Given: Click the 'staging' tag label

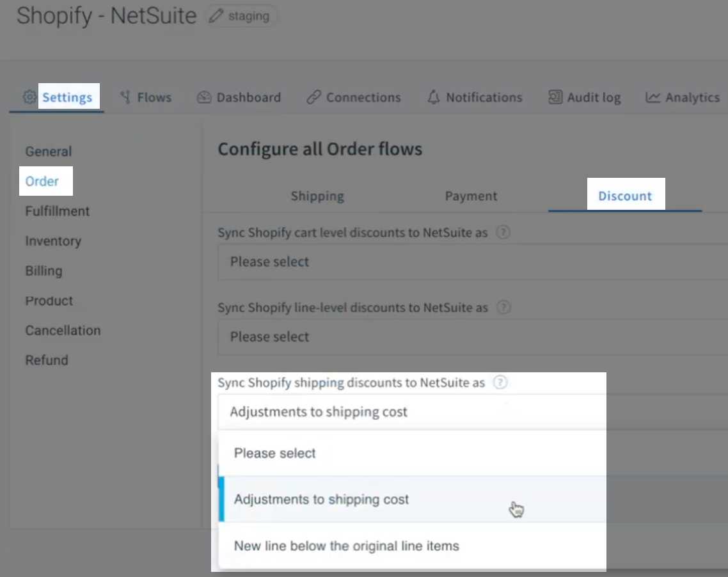Looking at the screenshot, I should (249, 16).
